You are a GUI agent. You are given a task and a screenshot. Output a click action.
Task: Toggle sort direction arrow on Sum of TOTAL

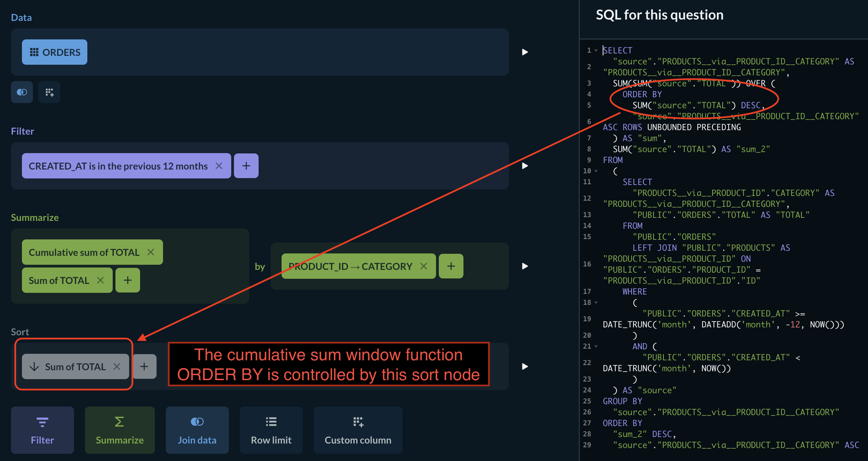pyautogui.click(x=34, y=367)
